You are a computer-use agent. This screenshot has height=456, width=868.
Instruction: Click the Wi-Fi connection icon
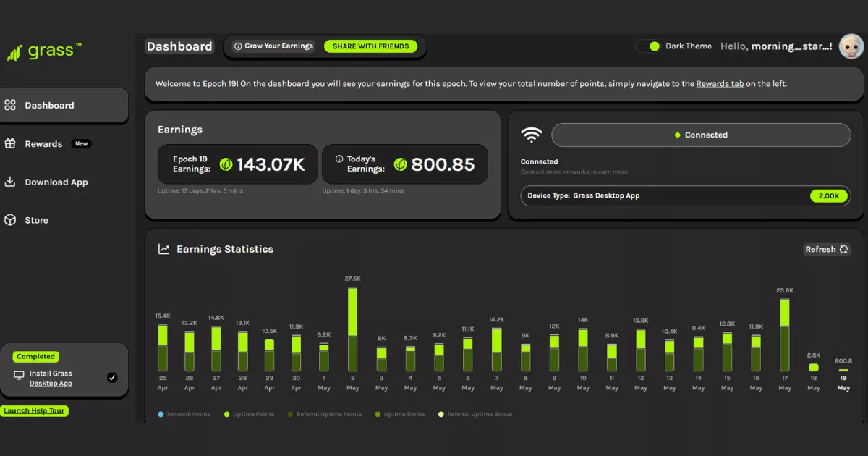click(x=532, y=135)
